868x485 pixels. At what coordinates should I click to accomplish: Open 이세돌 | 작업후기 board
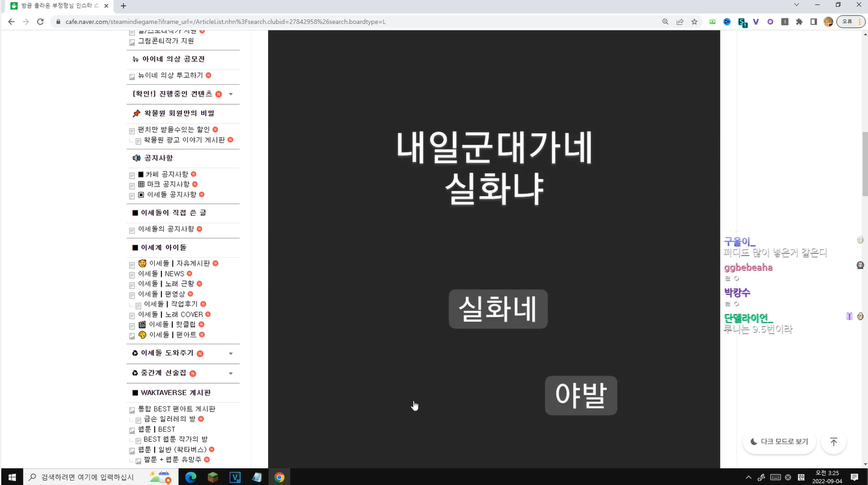(x=170, y=304)
